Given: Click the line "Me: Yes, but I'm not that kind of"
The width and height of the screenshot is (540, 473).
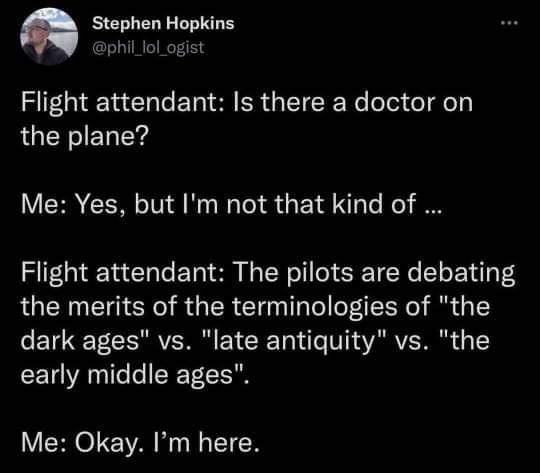Looking at the screenshot, I should pyautogui.click(x=219, y=204).
